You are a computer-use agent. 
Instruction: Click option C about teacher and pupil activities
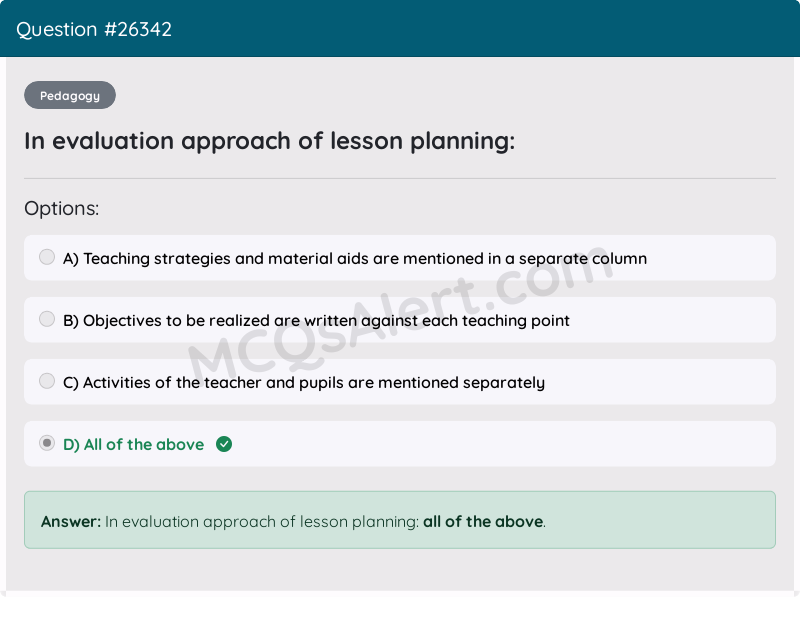click(304, 382)
